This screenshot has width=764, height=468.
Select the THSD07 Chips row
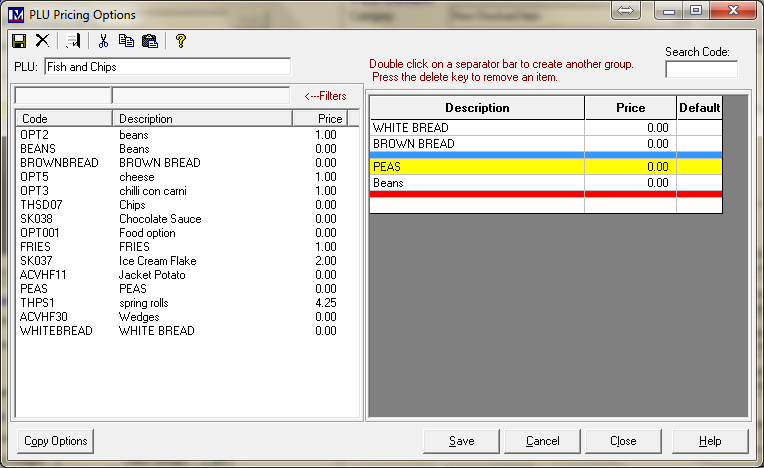(x=187, y=205)
